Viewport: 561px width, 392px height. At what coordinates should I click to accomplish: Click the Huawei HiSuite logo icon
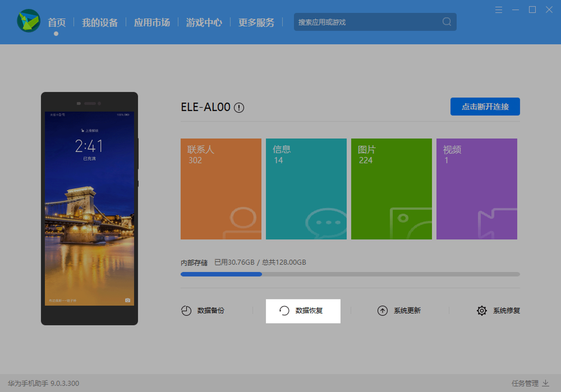point(29,21)
